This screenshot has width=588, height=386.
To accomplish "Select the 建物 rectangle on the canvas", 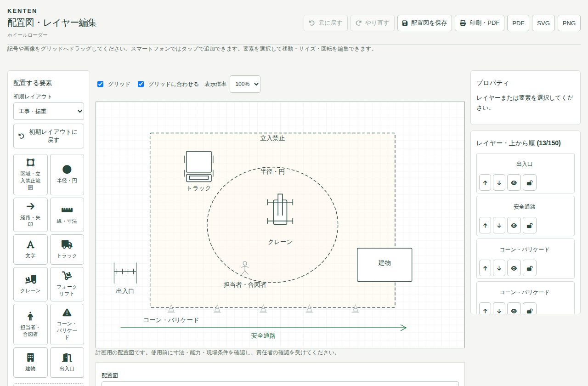I will [384, 265].
